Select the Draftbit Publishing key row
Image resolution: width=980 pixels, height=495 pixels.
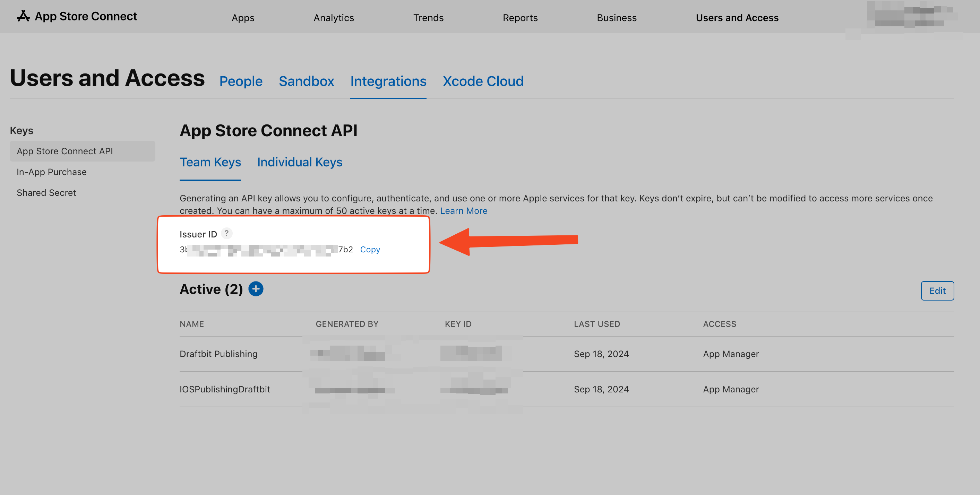(x=218, y=354)
